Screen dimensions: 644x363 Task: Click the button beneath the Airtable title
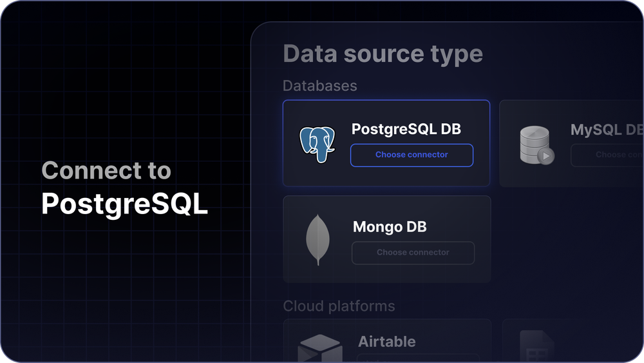[x=418, y=358]
